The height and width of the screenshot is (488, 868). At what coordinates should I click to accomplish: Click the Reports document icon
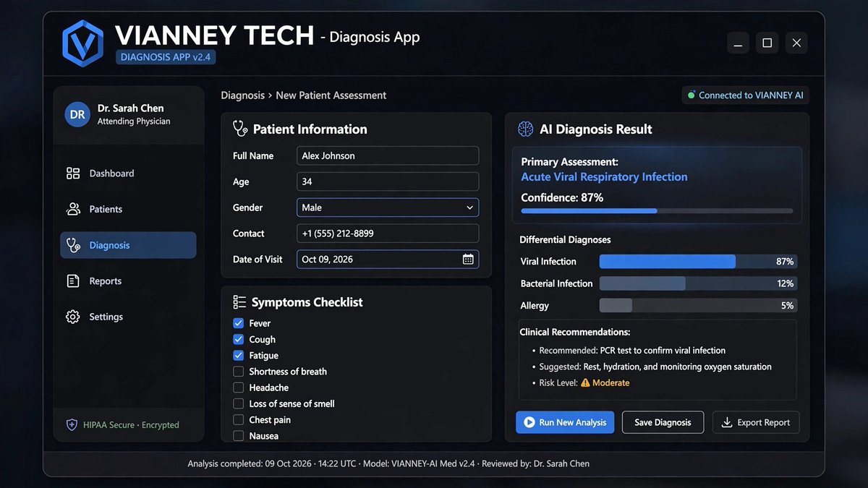click(73, 281)
